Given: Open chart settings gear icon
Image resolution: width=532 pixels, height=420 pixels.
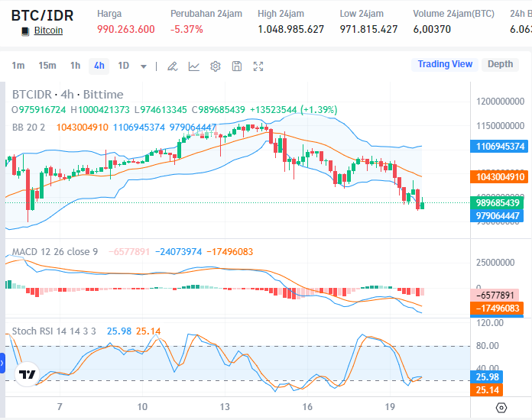Looking at the screenshot, I should (216, 66).
